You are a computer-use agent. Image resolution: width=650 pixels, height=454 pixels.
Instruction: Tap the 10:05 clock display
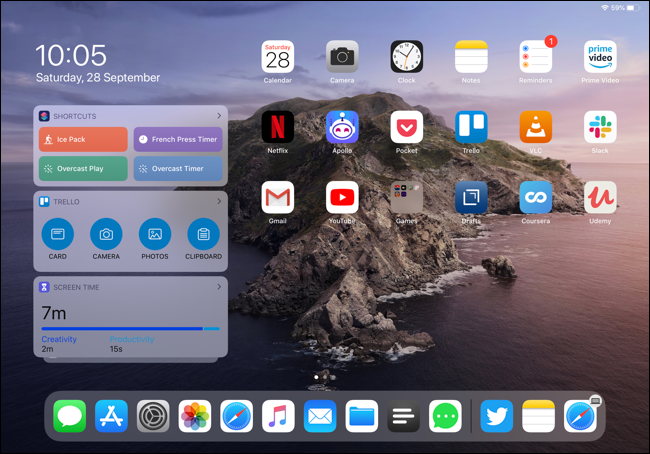coord(71,56)
